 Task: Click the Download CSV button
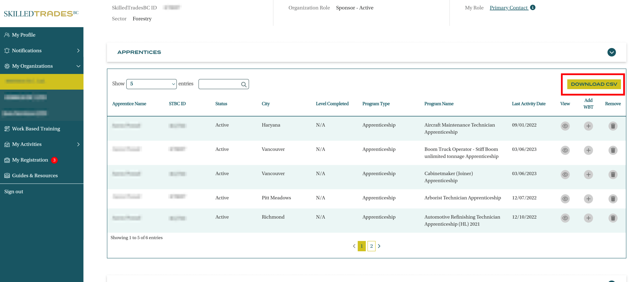coord(594,84)
